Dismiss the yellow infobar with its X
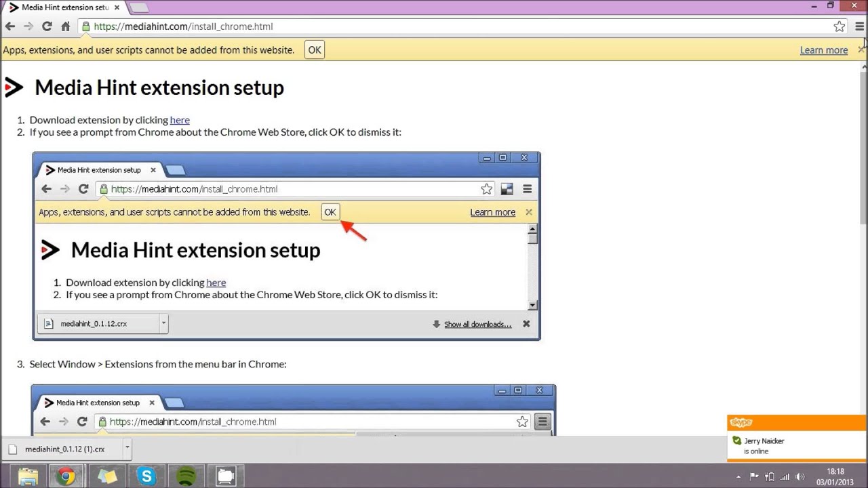The image size is (868, 488). point(861,49)
